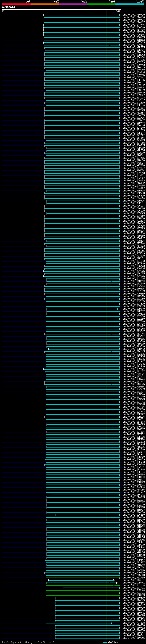Select the UniRef100_Q9SEB9 label
This screenshot has height=644, width=146.
coord(133,90)
